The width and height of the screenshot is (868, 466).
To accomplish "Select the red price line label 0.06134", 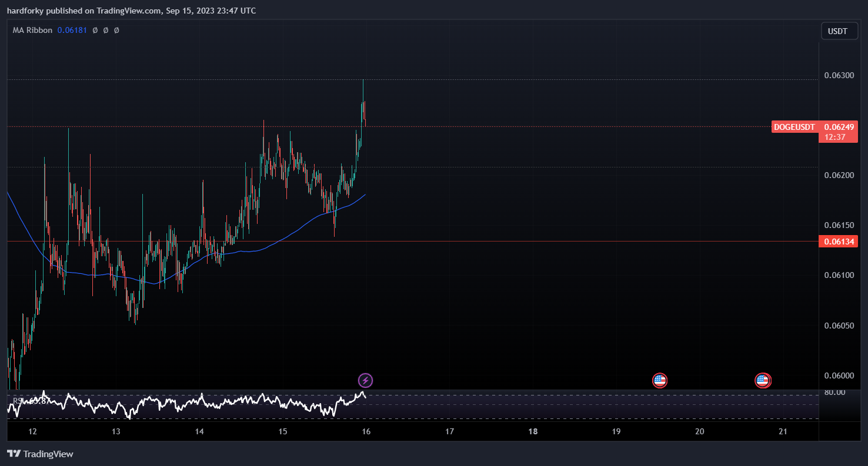I will (x=839, y=241).
